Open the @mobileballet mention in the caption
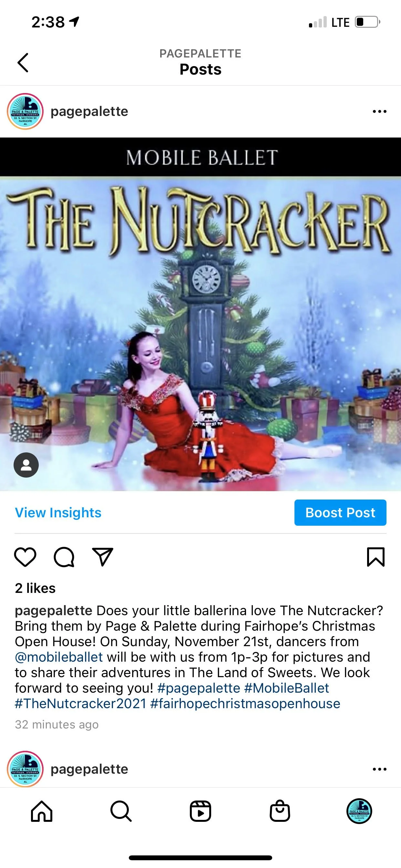Screen dimensions: 401x868 click(59, 657)
